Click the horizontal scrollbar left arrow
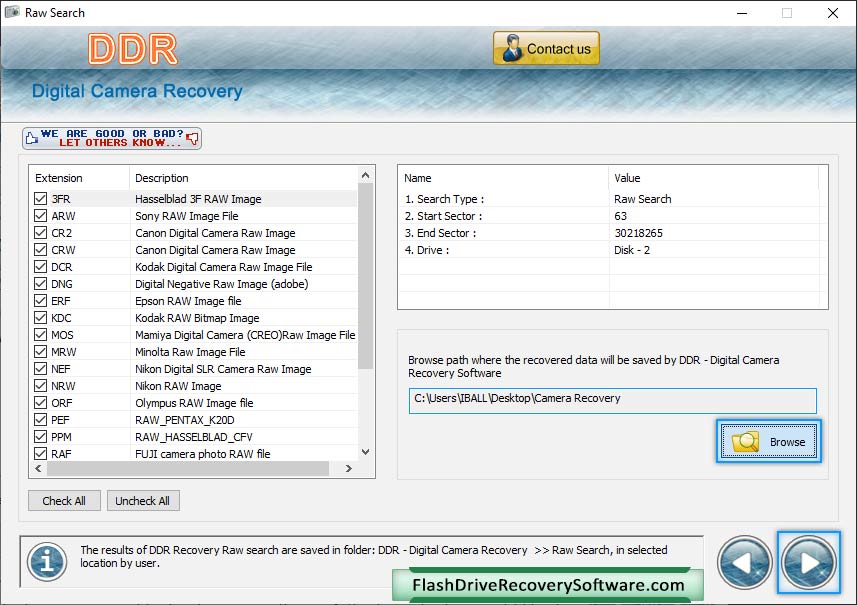 38,468
